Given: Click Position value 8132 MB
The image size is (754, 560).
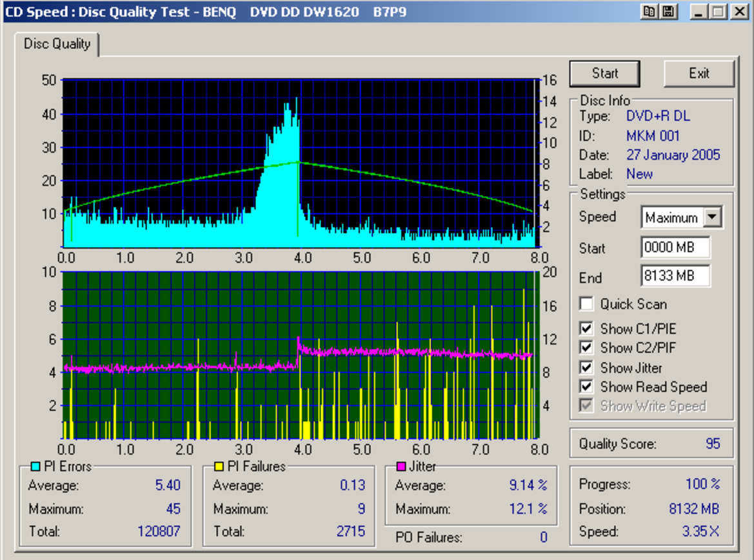Looking at the screenshot, I should 694,508.
